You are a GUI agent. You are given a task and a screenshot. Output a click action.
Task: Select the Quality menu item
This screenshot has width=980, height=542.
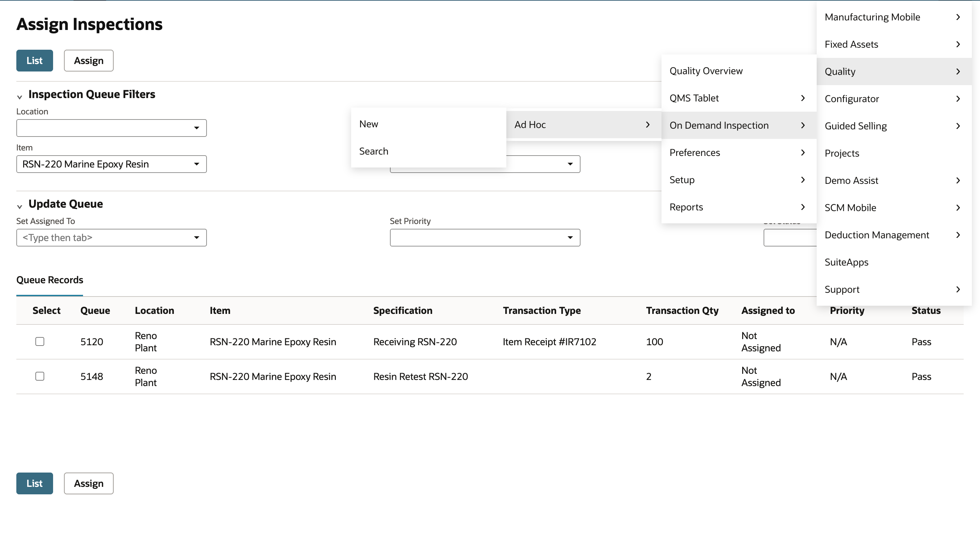(x=894, y=71)
